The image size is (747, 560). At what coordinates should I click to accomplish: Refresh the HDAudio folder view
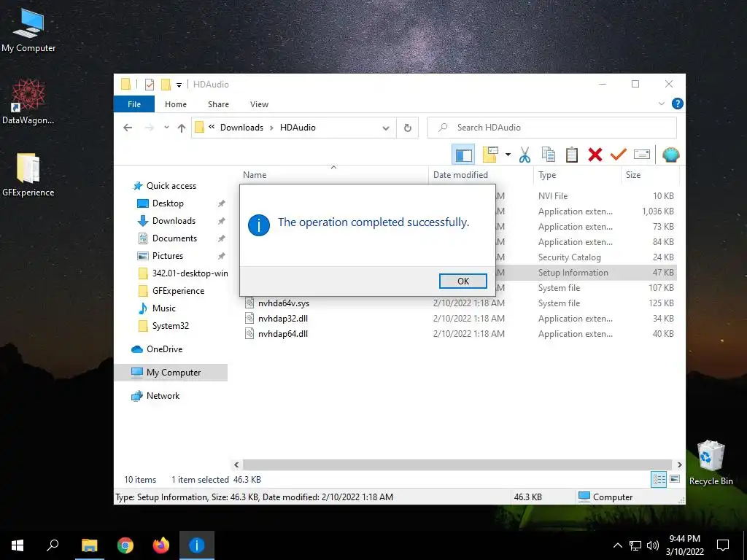[407, 128]
